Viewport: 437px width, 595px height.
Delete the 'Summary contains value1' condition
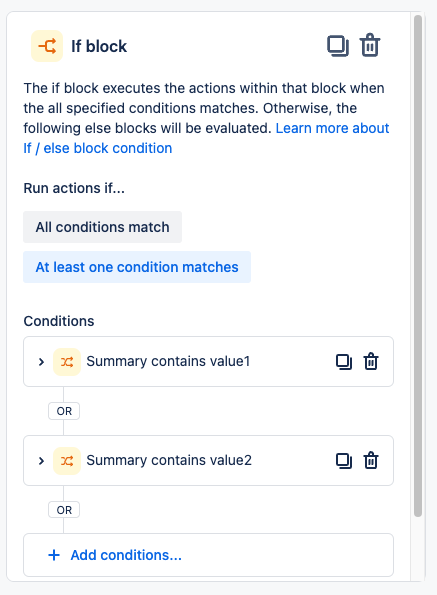(x=371, y=361)
